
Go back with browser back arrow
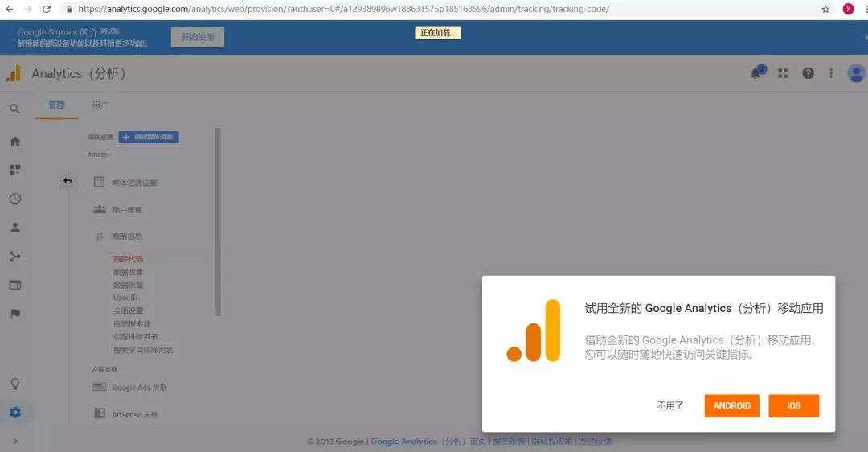coord(10,9)
